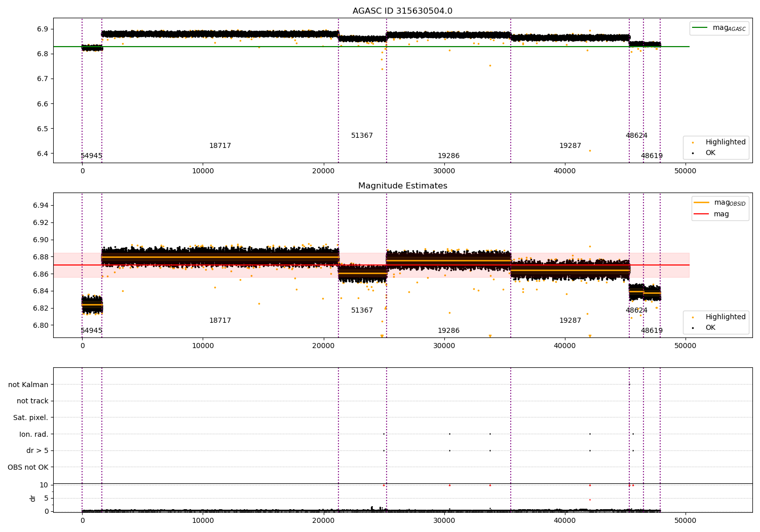This screenshot has height=532, width=760.
Task: Click obsid label 19286 in Magnitude Estimates plot
Action: (x=448, y=331)
